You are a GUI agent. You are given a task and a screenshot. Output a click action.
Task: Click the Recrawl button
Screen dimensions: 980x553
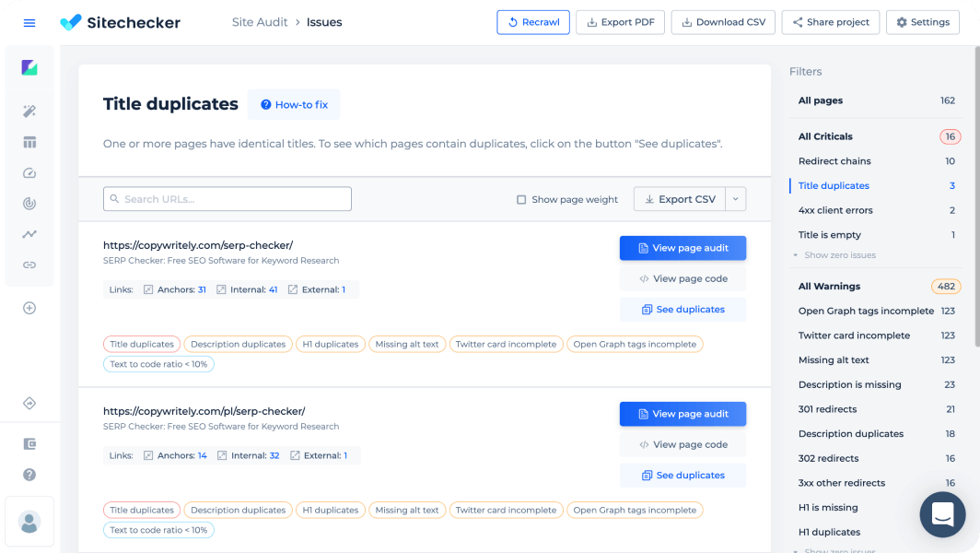[533, 22]
